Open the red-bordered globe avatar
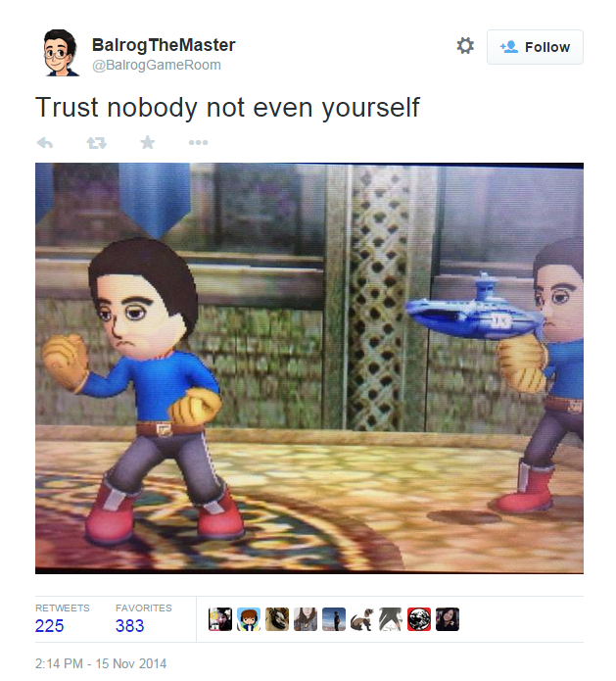Image resolution: width=616 pixels, height=681 pixels. tap(419, 619)
